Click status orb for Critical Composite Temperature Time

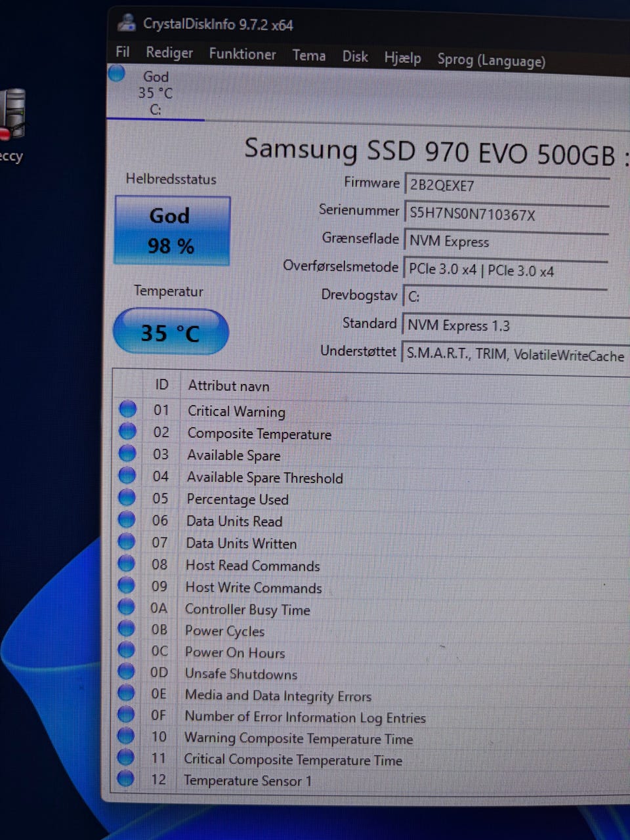click(125, 757)
